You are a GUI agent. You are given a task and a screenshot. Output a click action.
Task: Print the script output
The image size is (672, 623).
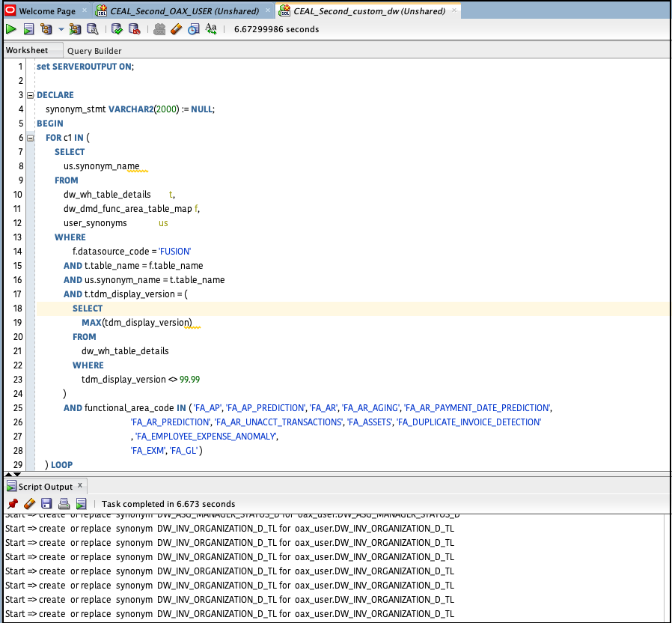coord(64,504)
